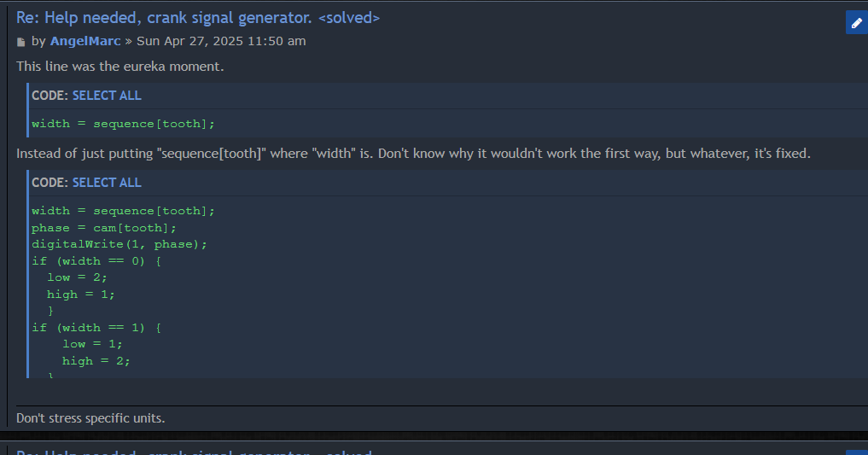The image size is (868, 455).
Task: Open the partially visible post title at bottom
Action: (196, 452)
